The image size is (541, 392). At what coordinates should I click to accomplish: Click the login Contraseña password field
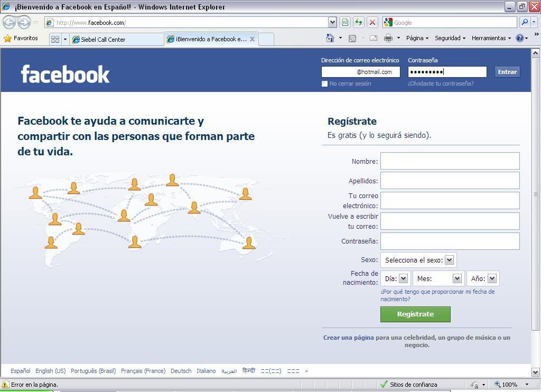click(447, 72)
